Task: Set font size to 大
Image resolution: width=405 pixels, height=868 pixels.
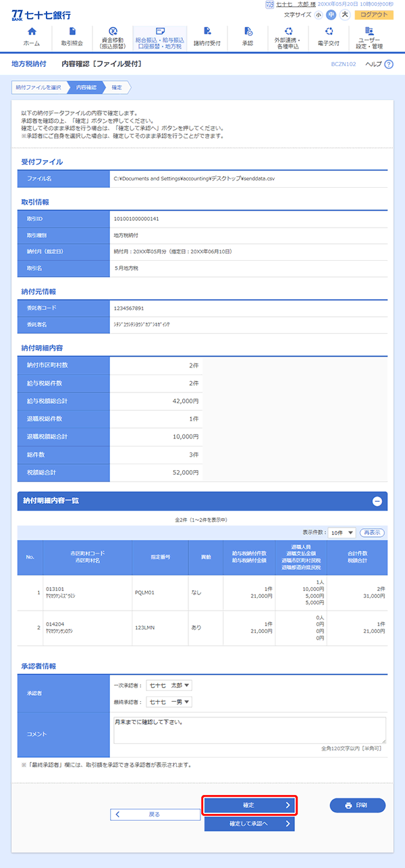Action: (344, 15)
